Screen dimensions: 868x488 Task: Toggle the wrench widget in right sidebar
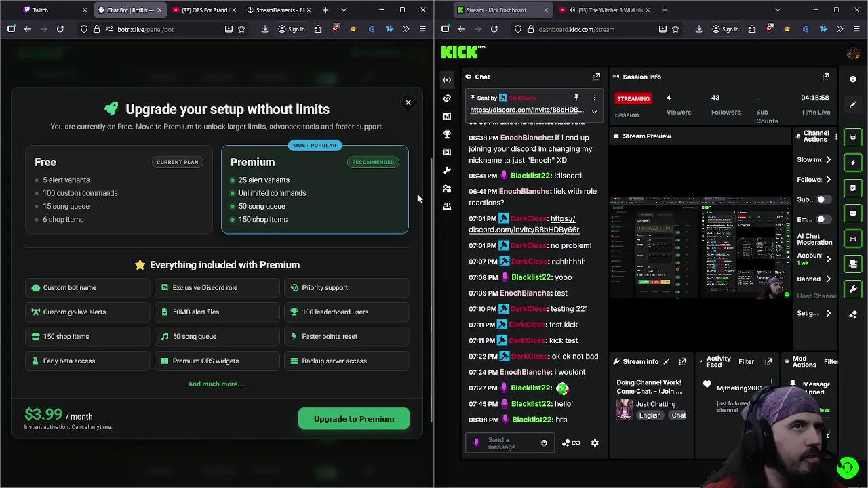(853, 289)
